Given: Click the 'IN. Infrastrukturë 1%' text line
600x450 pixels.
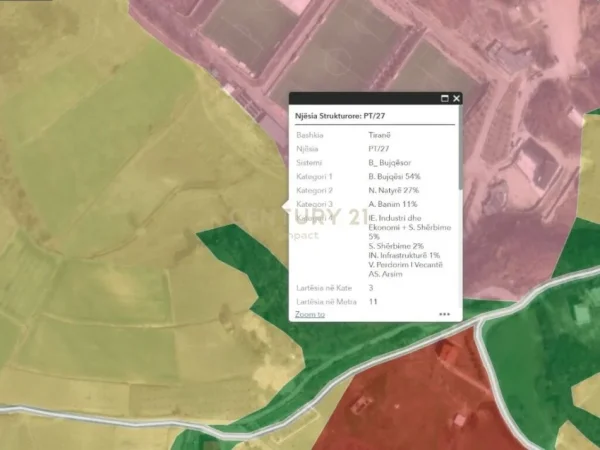Looking at the screenshot, I should point(404,255).
